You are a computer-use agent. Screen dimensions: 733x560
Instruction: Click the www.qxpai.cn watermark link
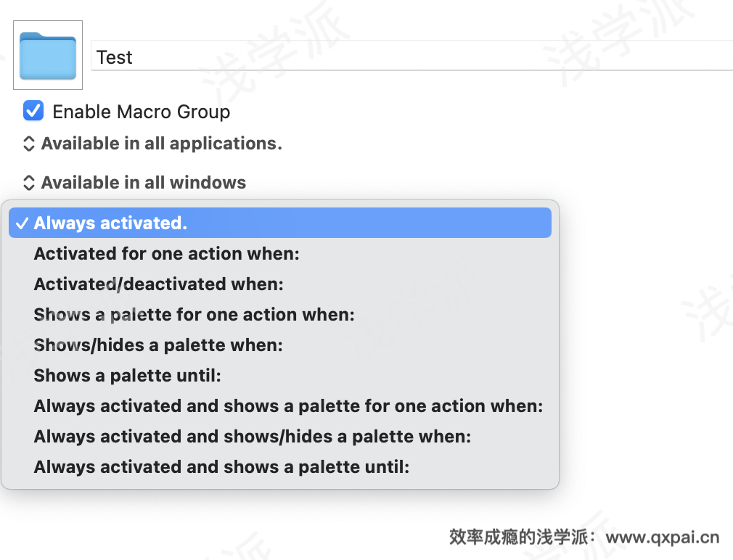coord(662,538)
